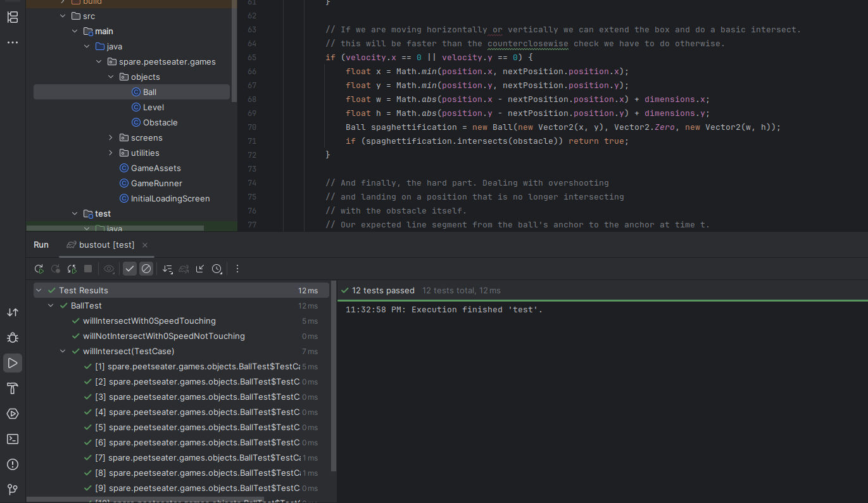Select willIntersectWith0SpeedTouching test result

tap(149, 321)
